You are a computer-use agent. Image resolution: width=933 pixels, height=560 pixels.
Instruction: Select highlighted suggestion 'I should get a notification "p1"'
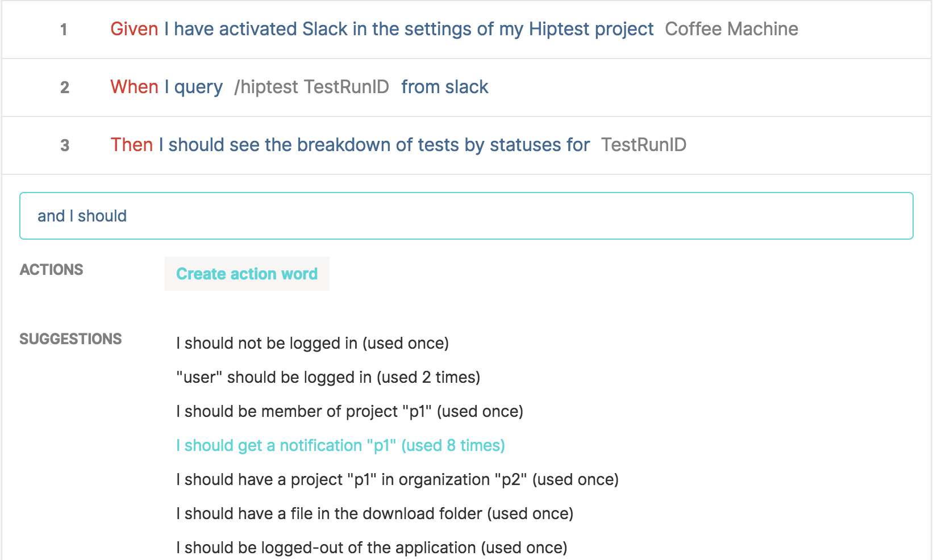click(340, 445)
